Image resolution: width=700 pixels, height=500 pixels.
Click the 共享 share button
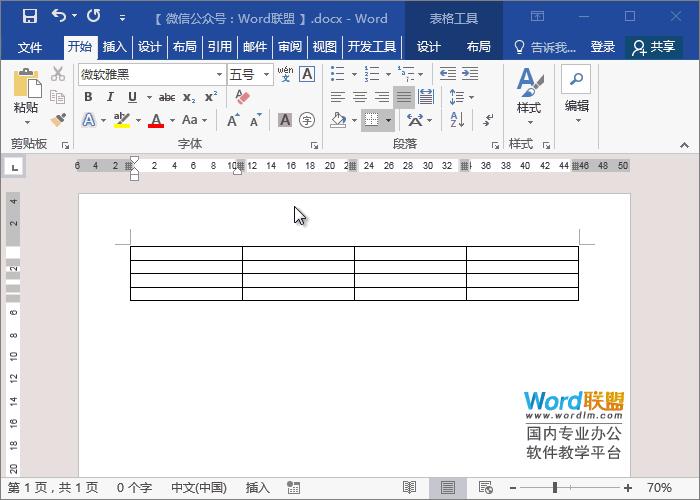(654, 47)
